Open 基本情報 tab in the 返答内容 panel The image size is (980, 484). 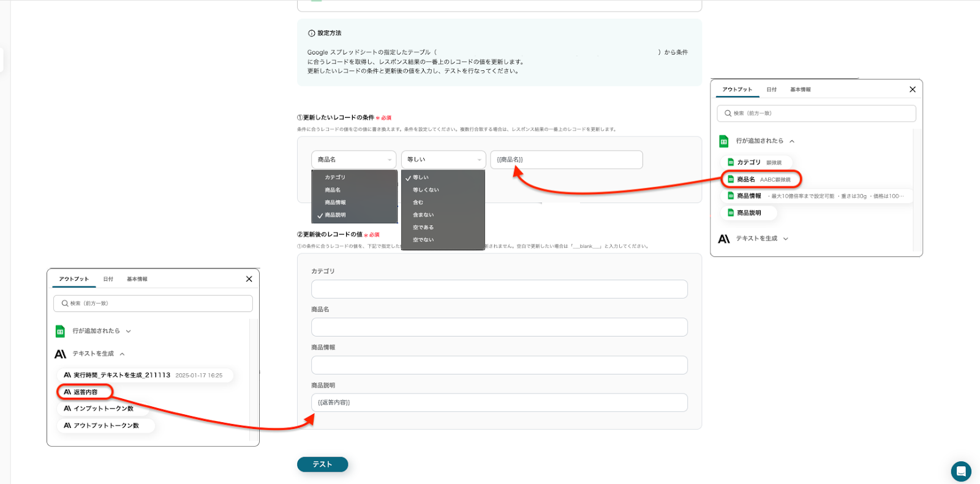137,279
